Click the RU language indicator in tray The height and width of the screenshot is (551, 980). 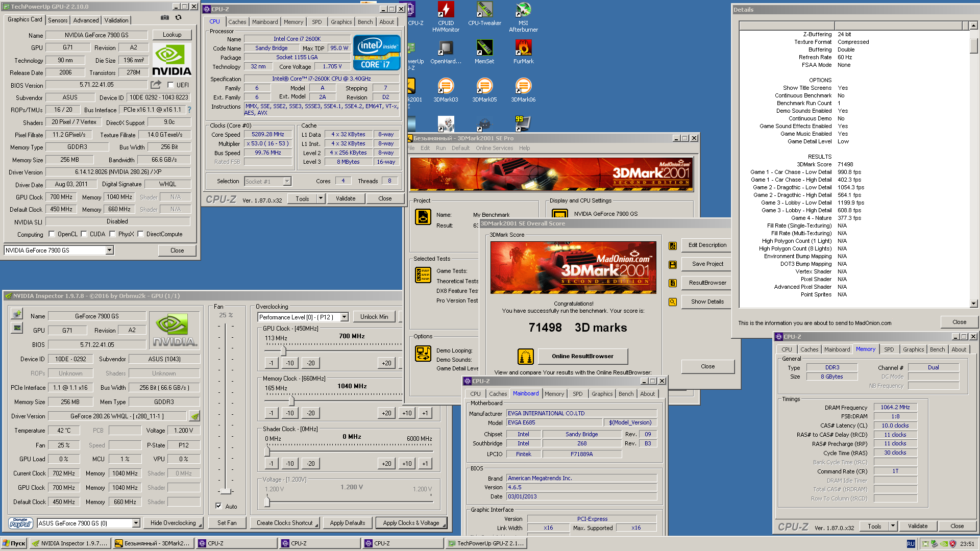coord(911,544)
